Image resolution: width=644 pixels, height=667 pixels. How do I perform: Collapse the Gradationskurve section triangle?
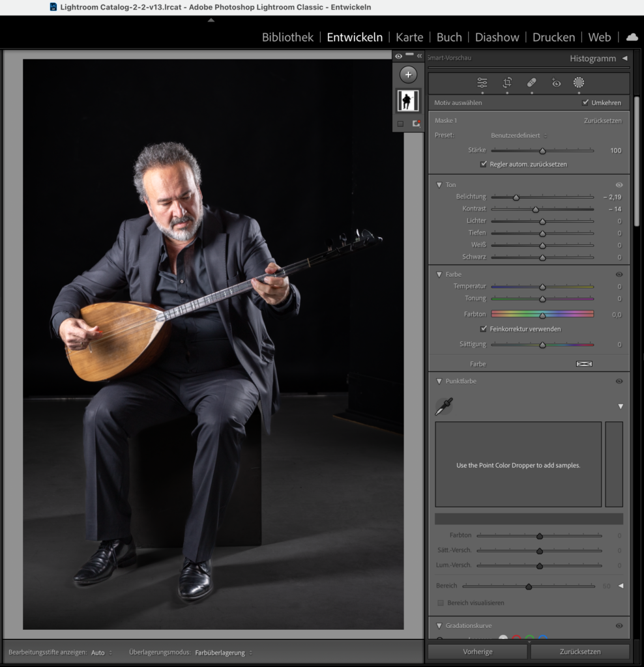[x=439, y=626]
